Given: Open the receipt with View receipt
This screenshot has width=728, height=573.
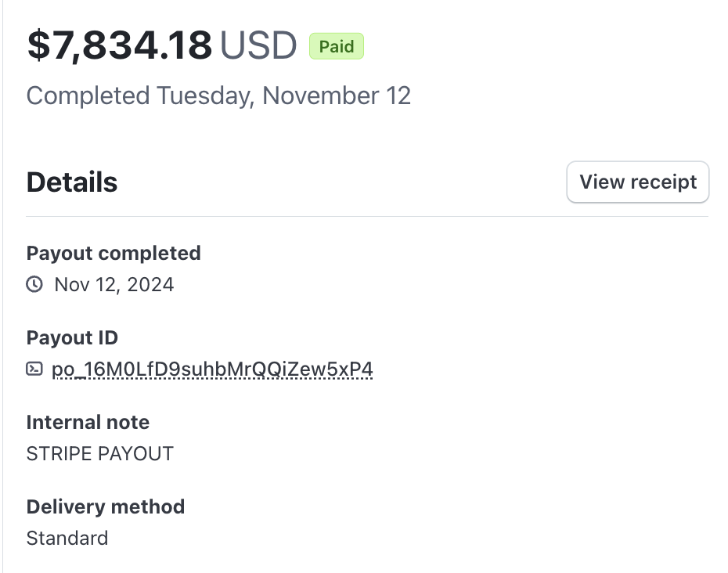Looking at the screenshot, I should click(x=637, y=182).
